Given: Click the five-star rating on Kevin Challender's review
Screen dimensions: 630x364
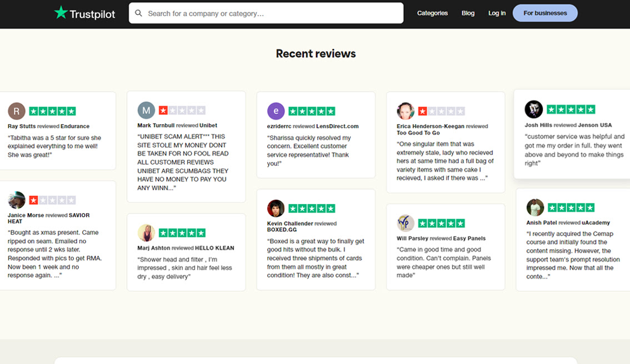Looking at the screenshot, I should coord(312,208).
